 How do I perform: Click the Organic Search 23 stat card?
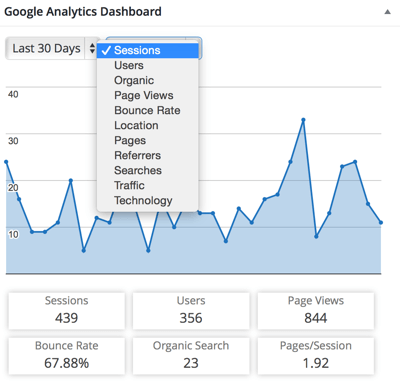coord(191,356)
